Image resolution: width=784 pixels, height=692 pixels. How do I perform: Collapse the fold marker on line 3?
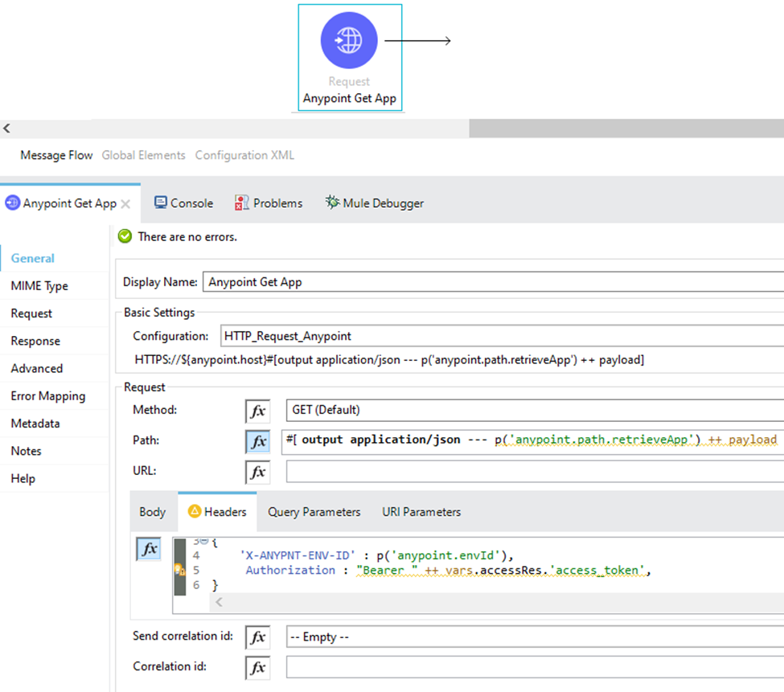(204, 541)
